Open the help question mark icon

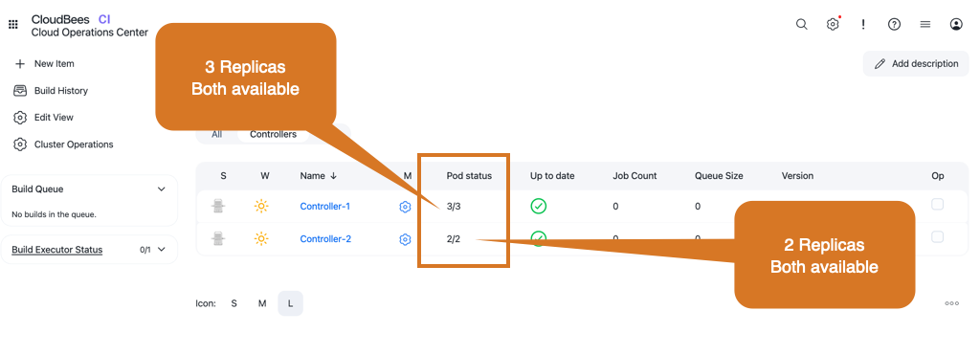(895, 24)
